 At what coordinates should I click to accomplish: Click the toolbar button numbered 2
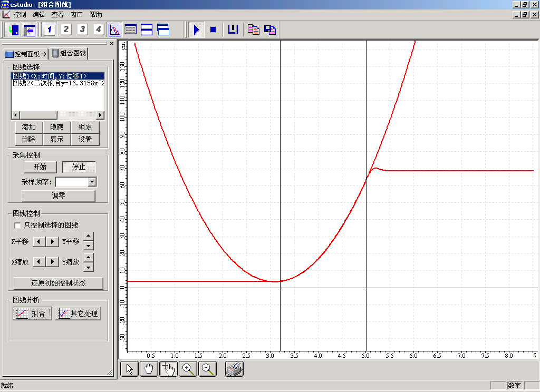66,30
